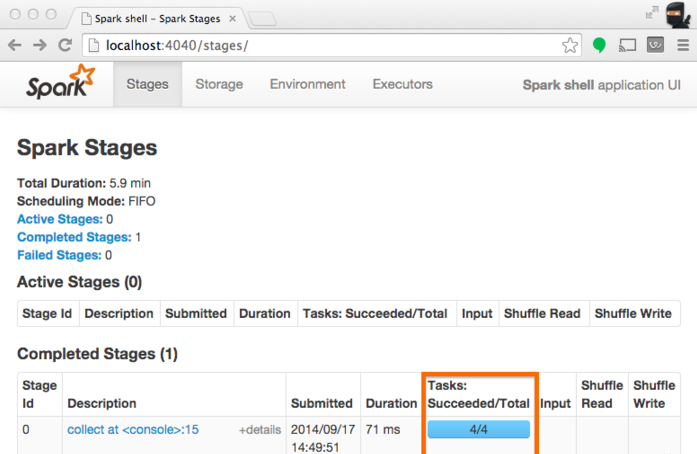Open the Chrome hamburger menu
697x454 pixels.
click(x=679, y=45)
